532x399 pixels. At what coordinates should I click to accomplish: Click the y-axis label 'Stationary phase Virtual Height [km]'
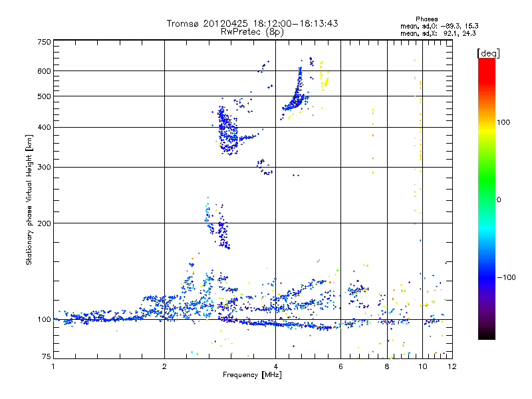tap(29, 199)
